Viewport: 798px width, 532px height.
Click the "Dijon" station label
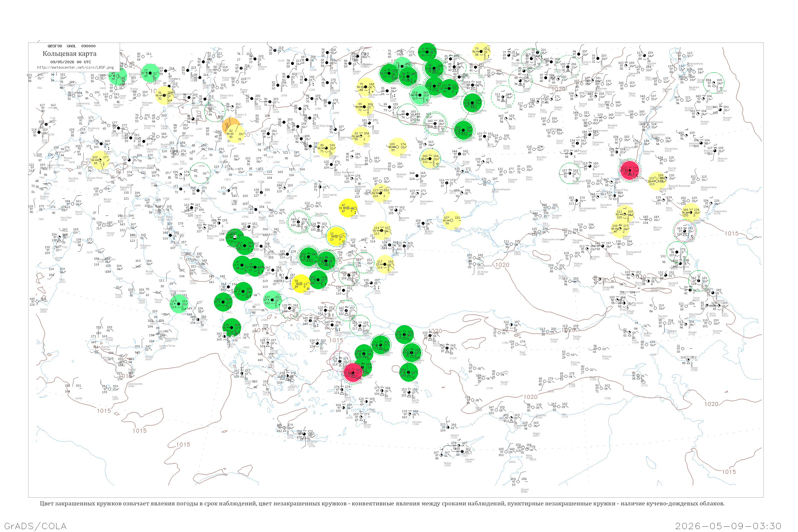point(44,140)
